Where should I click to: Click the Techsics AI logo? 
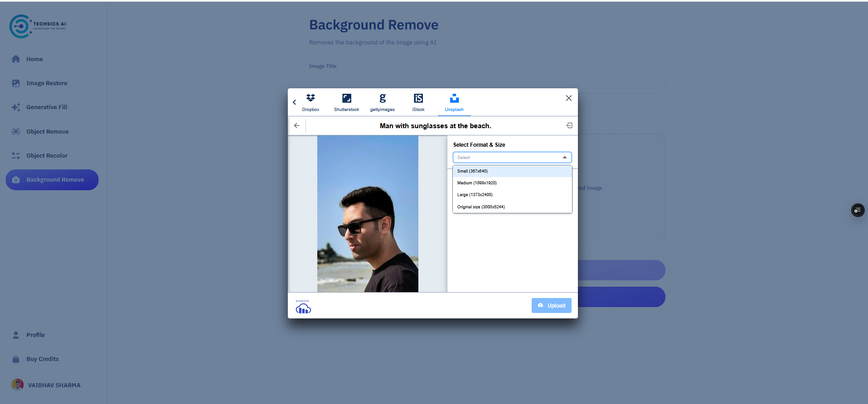[x=38, y=26]
